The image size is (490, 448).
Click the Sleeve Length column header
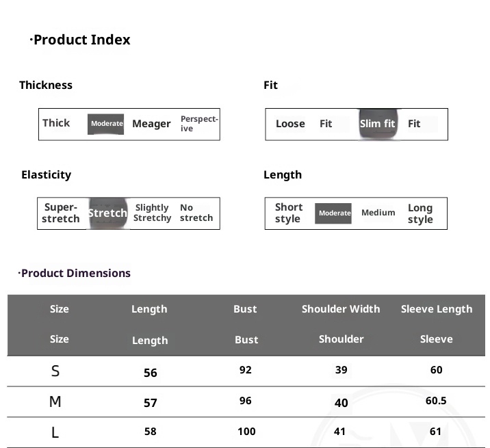(x=436, y=309)
